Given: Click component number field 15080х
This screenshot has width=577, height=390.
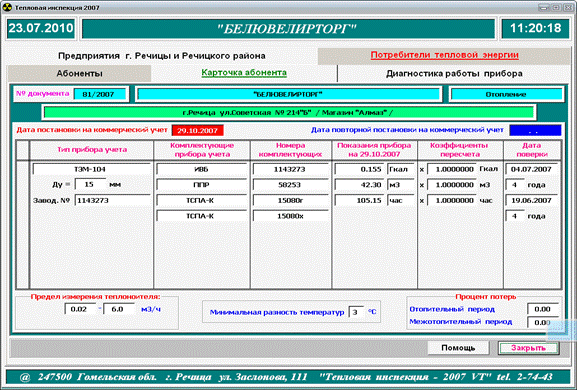Looking at the screenshot, I should (x=290, y=216).
